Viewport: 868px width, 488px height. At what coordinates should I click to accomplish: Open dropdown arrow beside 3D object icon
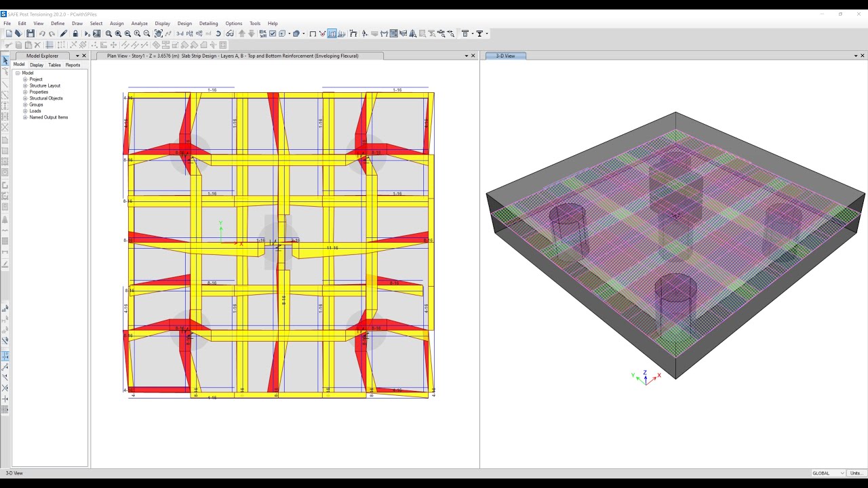[x=304, y=33]
